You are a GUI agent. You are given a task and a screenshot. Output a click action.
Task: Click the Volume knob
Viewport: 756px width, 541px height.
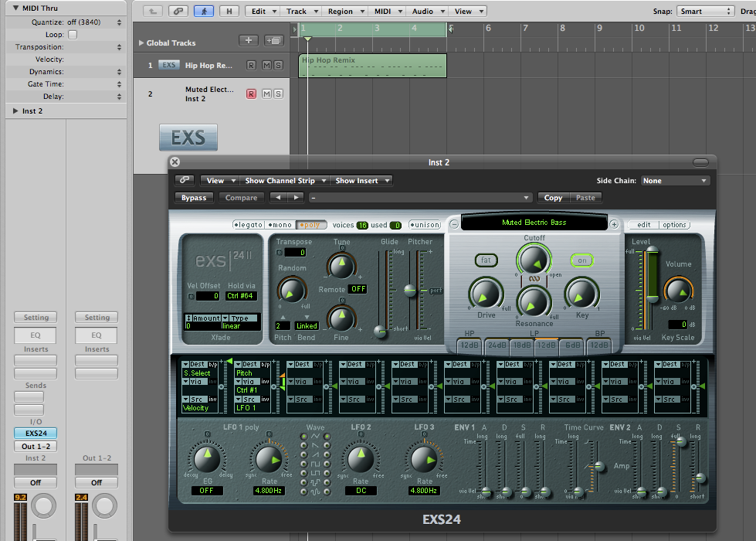[678, 291]
